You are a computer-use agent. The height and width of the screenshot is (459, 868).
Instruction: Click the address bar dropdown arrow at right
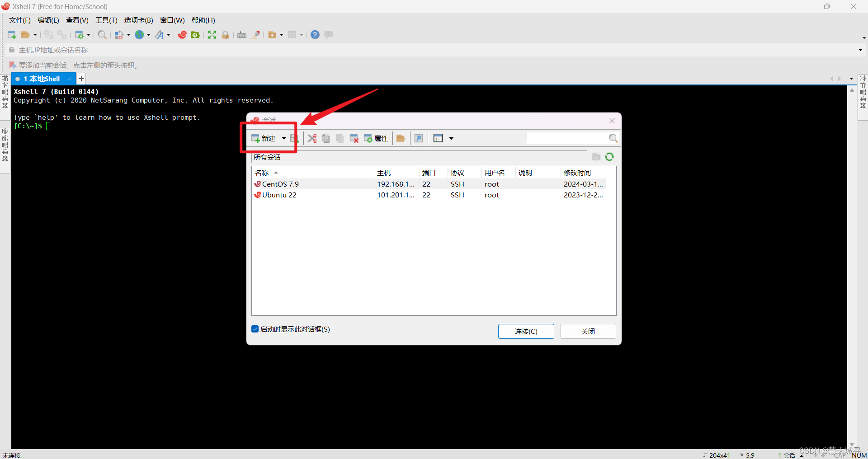coord(860,50)
